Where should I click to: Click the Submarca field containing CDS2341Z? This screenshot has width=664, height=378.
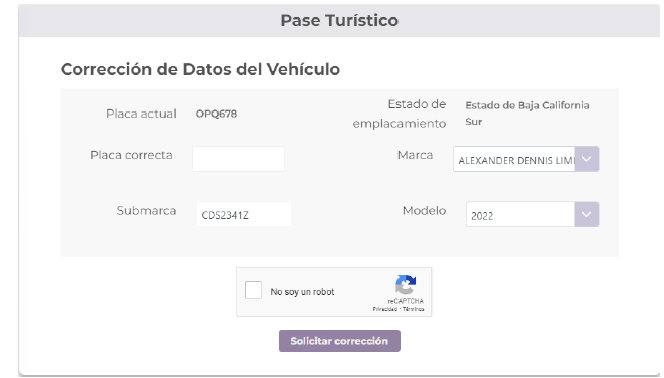coord(244,214)
